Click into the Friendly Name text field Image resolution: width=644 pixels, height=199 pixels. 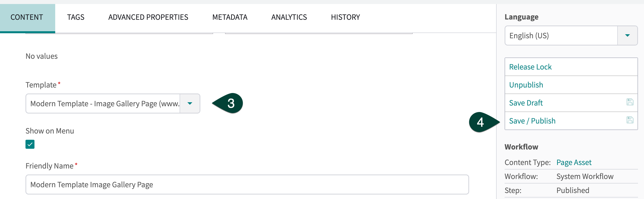[247, 184]
